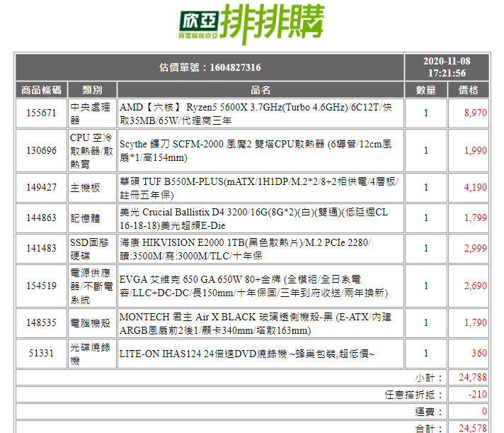Click the quantity cell in the 51331 row

(x=426, y=353)
